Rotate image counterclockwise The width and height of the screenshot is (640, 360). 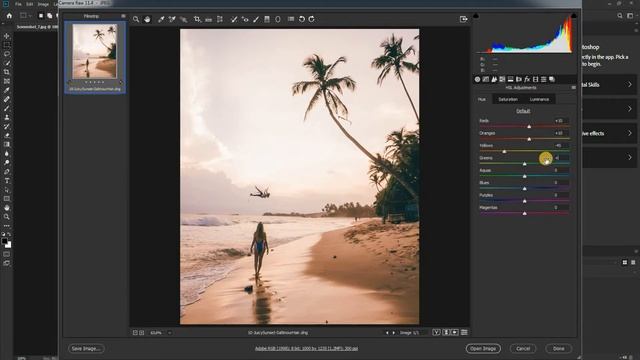tap(302, 19)
